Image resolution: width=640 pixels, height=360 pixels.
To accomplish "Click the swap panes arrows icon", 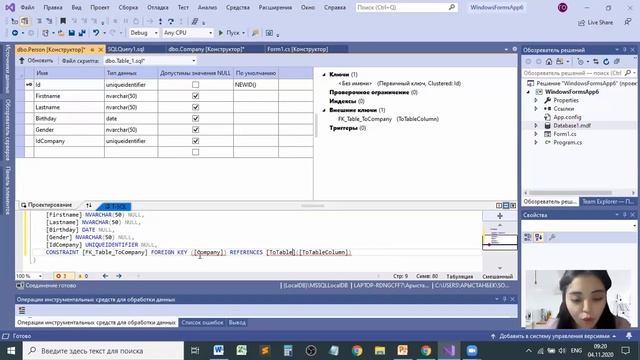I will click(89, 205).
